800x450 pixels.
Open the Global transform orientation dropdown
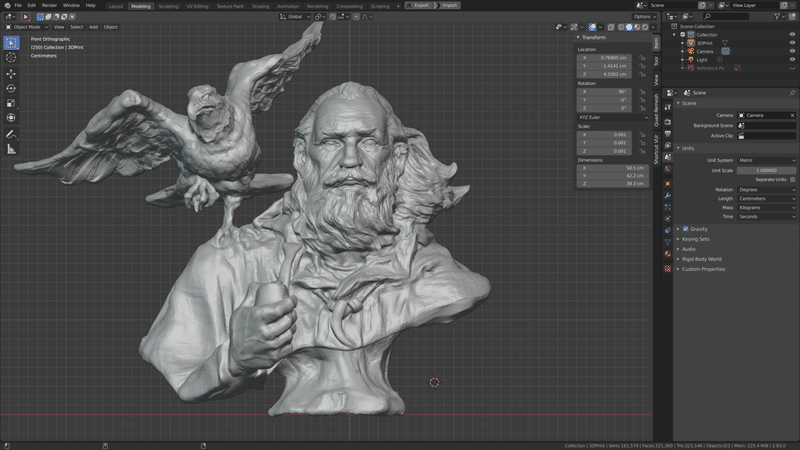click(x=295, y=17)
